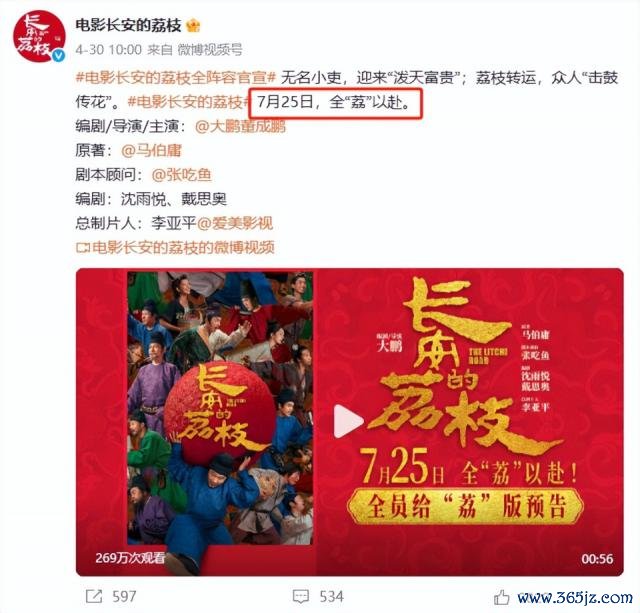Visit @大鹏董成鹏 mention link
This screenshot has width=640, height=613.
click(240, 126)
